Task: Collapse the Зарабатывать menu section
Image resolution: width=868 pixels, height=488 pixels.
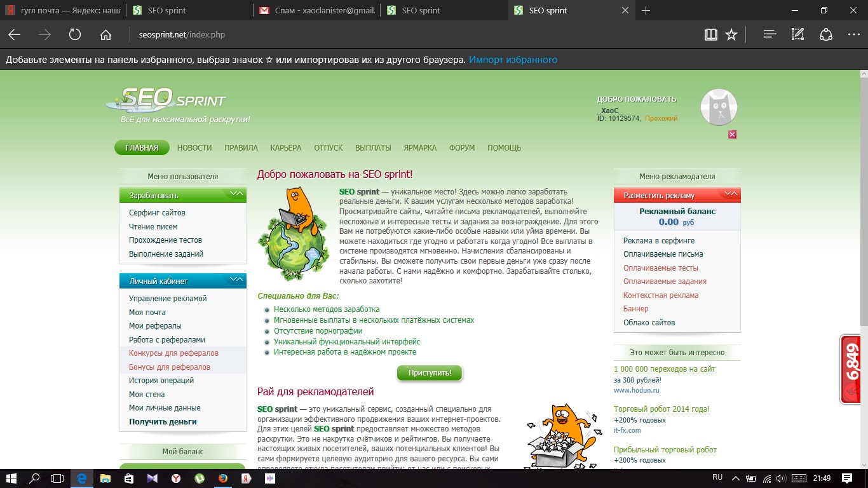Action: 236,194
